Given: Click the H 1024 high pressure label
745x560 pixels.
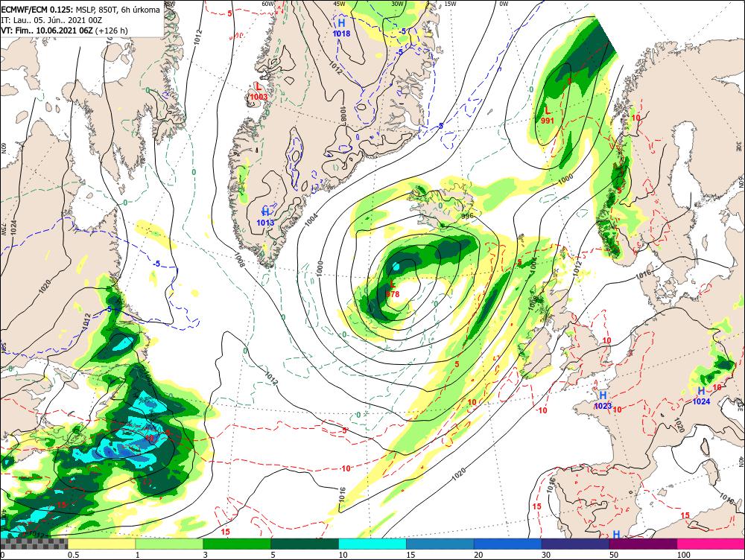Looking at the screenshot, I should pyautogui.click(x=701, y=395).
